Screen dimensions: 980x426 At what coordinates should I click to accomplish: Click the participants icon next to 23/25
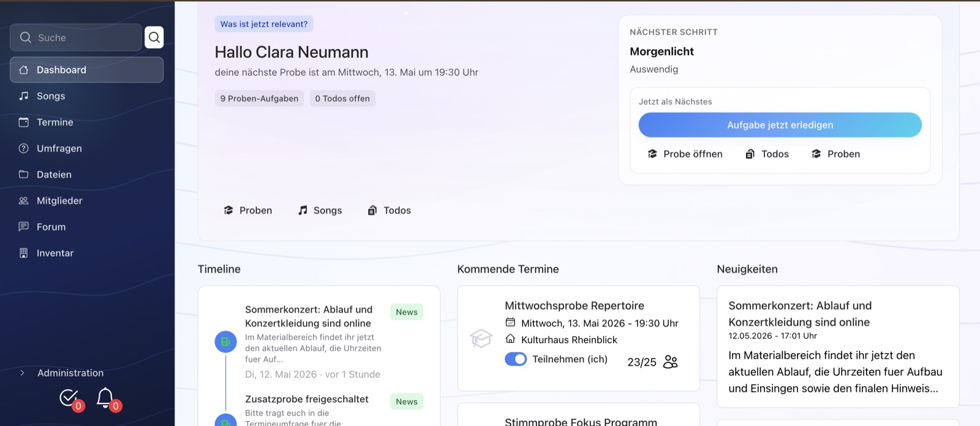[x=671, y=362]
